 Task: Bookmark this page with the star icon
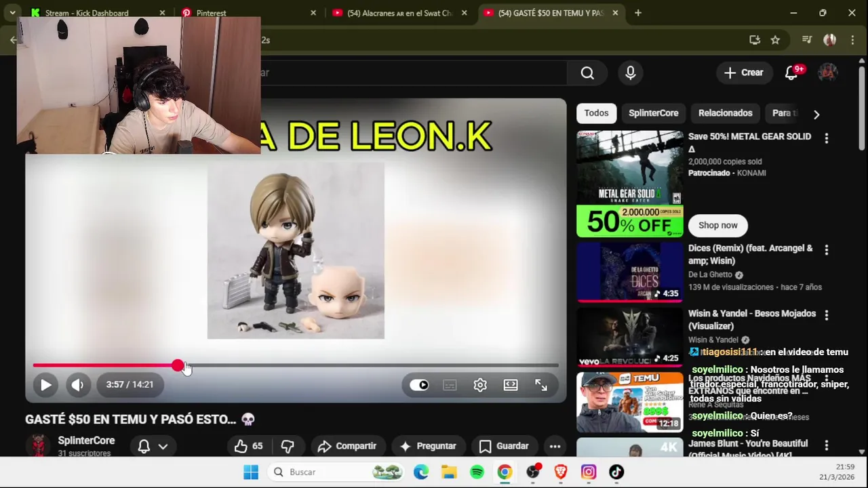[x=775, y=40]
